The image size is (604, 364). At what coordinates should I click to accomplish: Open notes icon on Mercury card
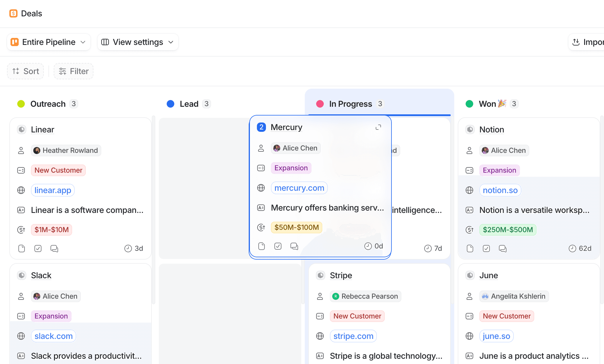[x=262, y=246]
